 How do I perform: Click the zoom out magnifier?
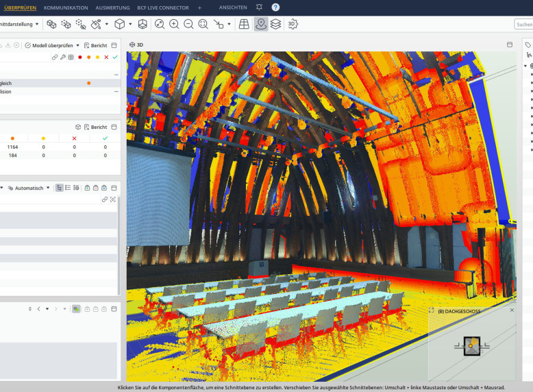188,24
